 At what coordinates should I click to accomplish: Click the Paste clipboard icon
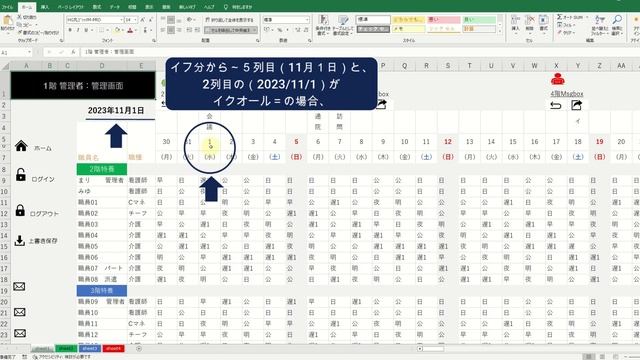(7, 20)
